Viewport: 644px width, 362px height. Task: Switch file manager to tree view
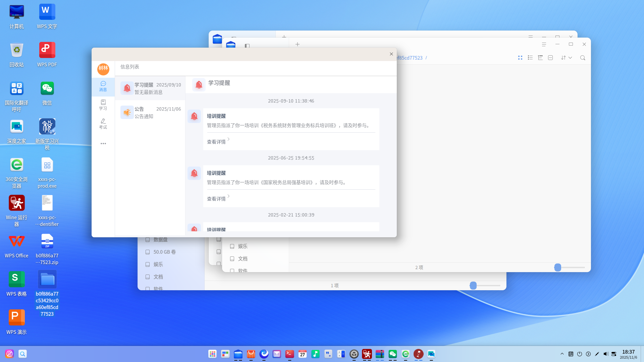[x=540, y=58]
